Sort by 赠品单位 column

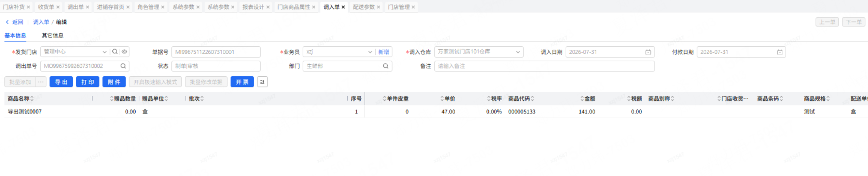166,98
